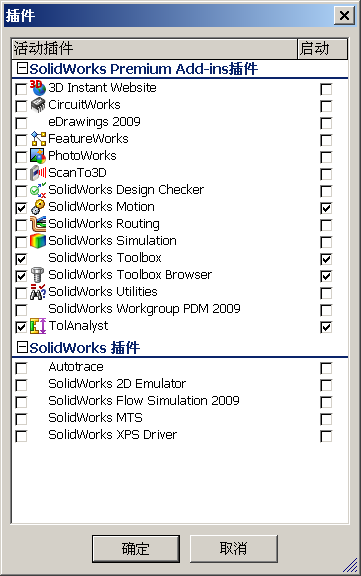Image resolution: width=361 pixels, height=576 pixels.
Task: Uncheck TolAnalyst active checkbox
Action: click(21, 327)
